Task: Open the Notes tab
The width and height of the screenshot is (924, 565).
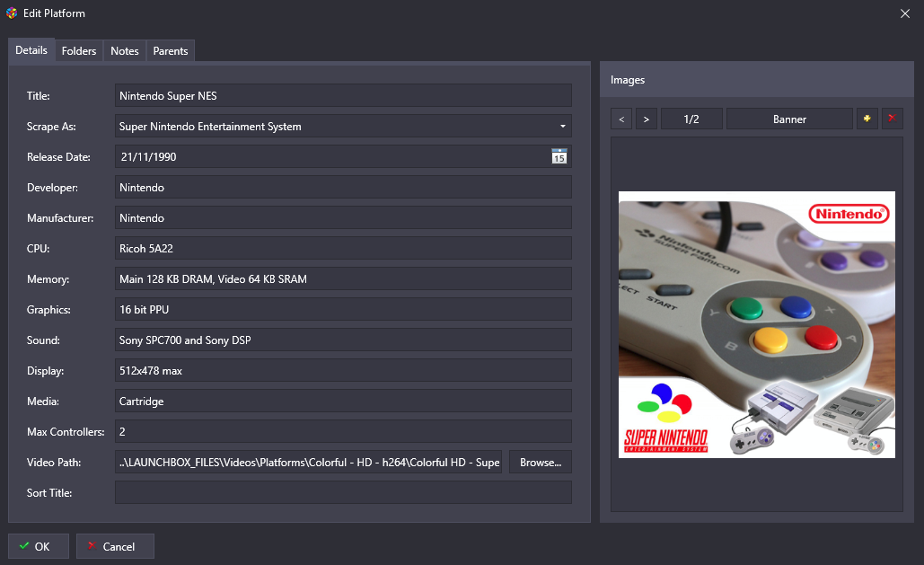Action: click(124, 50)
